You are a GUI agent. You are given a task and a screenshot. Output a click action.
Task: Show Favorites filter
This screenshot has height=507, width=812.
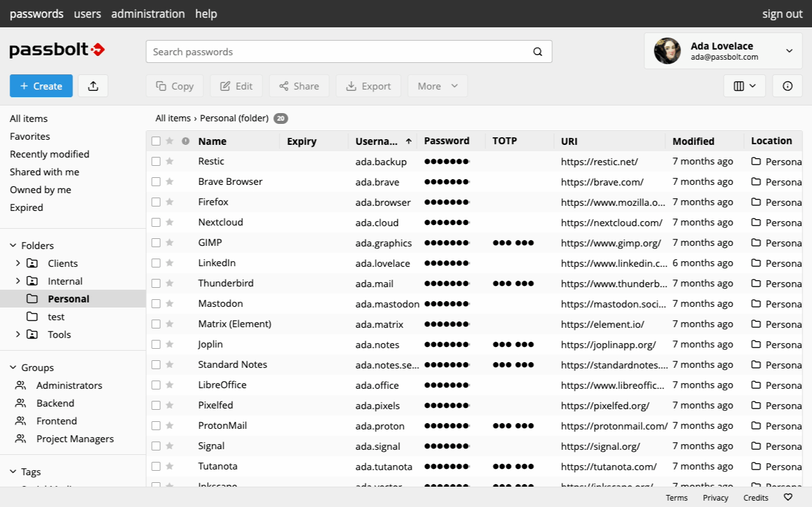point(30,136)
